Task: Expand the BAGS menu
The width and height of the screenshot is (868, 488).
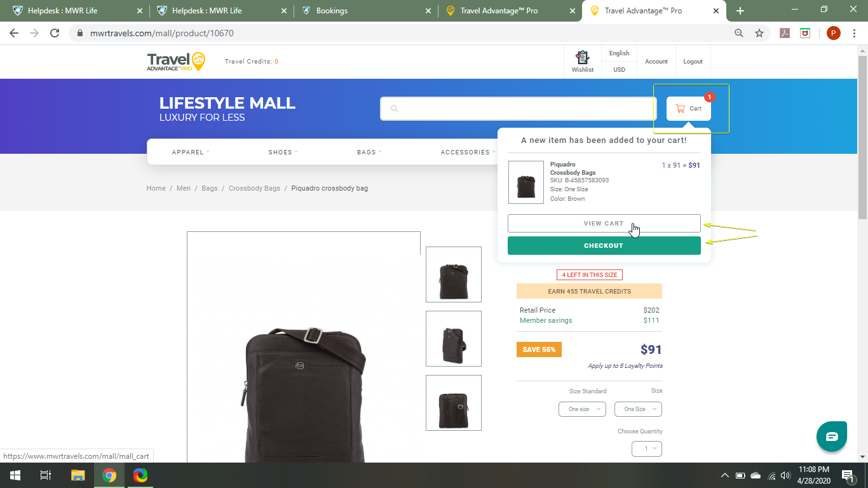Action: click(369, 152)
